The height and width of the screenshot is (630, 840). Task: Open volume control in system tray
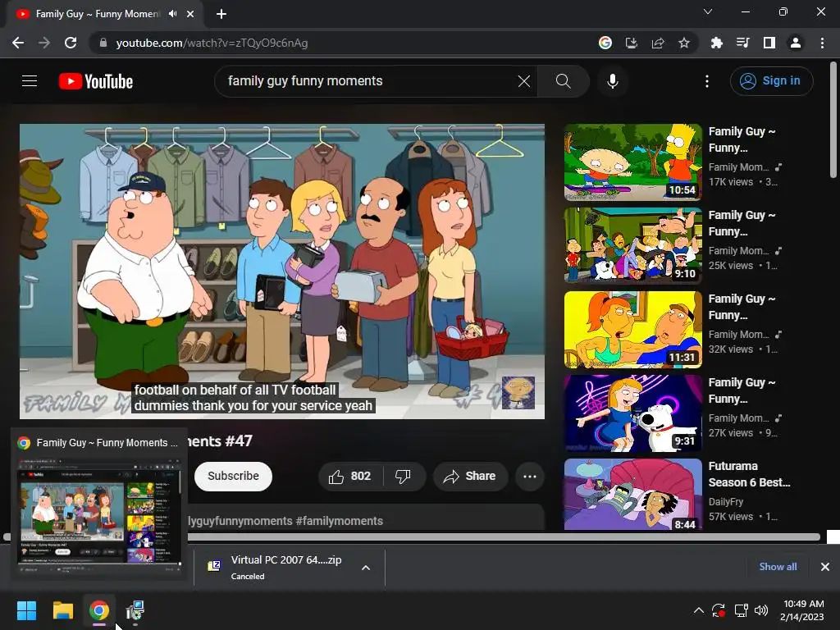(x=761, y=610)
